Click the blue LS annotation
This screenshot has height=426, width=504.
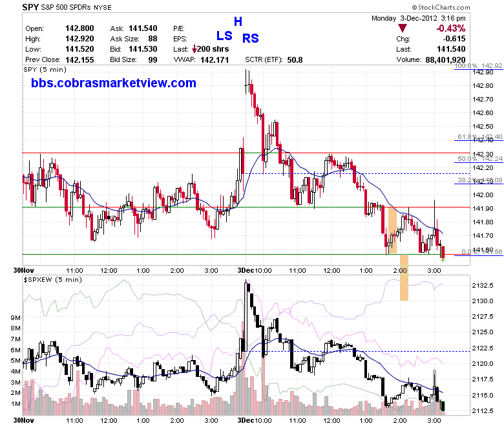pos(224,36)
